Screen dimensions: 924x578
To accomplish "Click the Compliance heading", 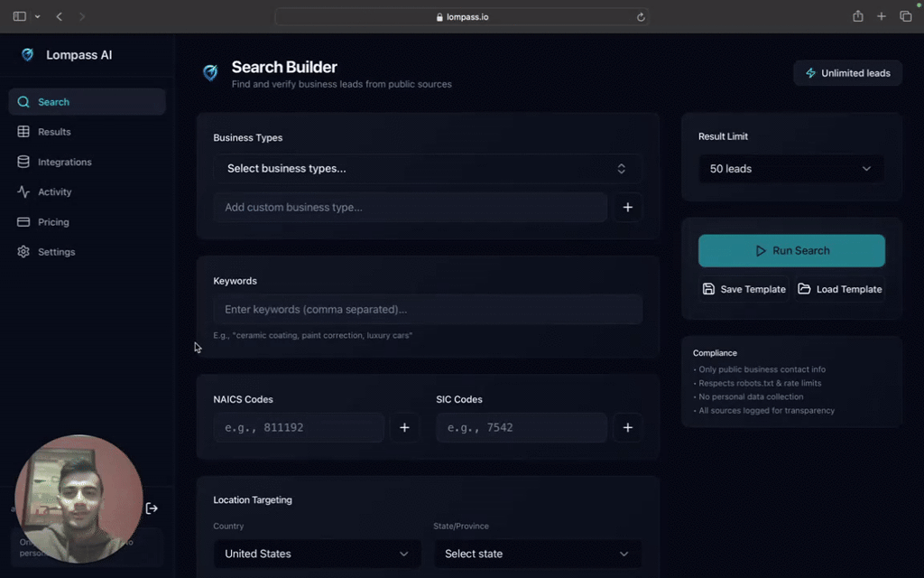I will pos(715,353).
